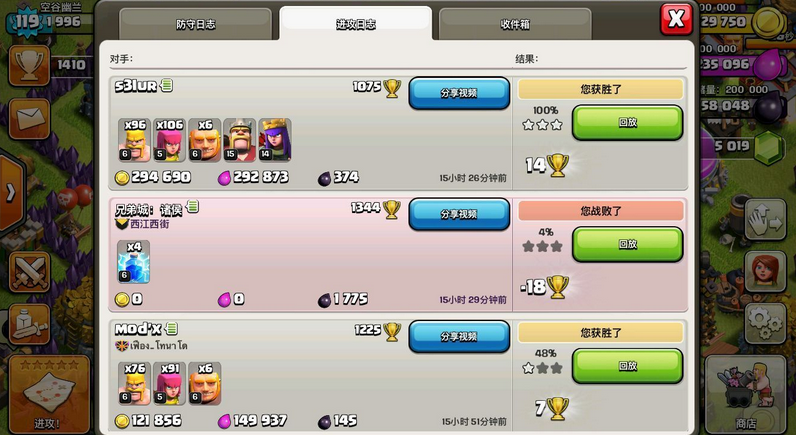Close the attack log window
This screenshot has width=796, height=435.
point(676,20)
